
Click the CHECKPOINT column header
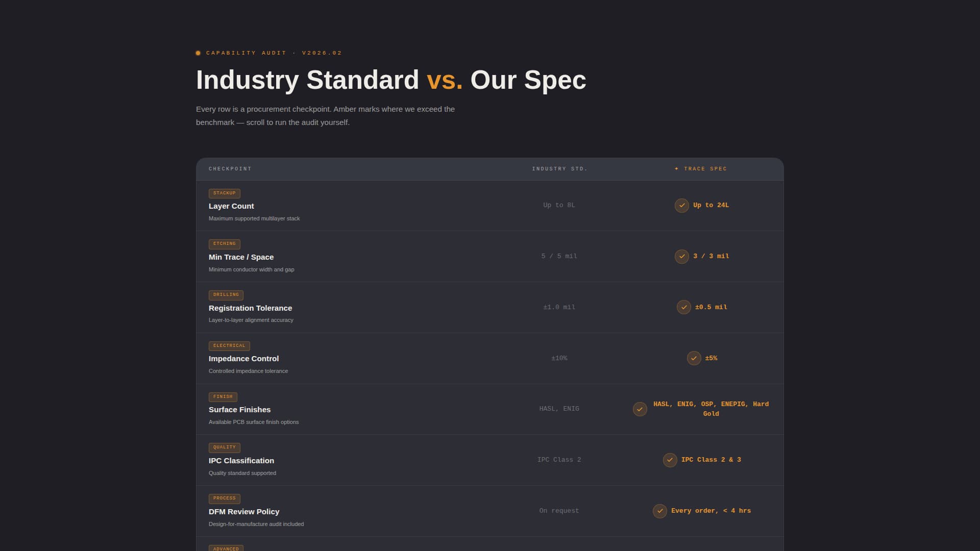coord(230,168)
